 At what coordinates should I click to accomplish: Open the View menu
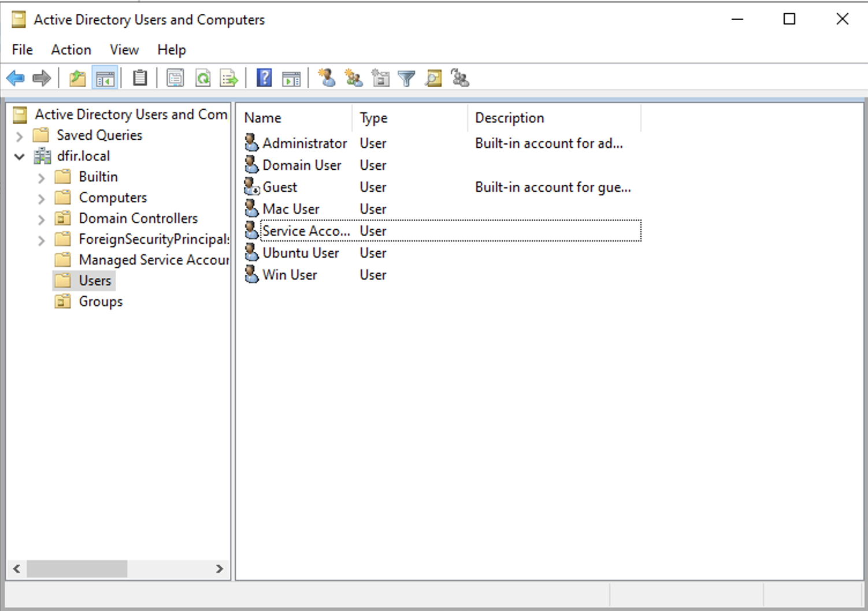click(x=124, y=50)
